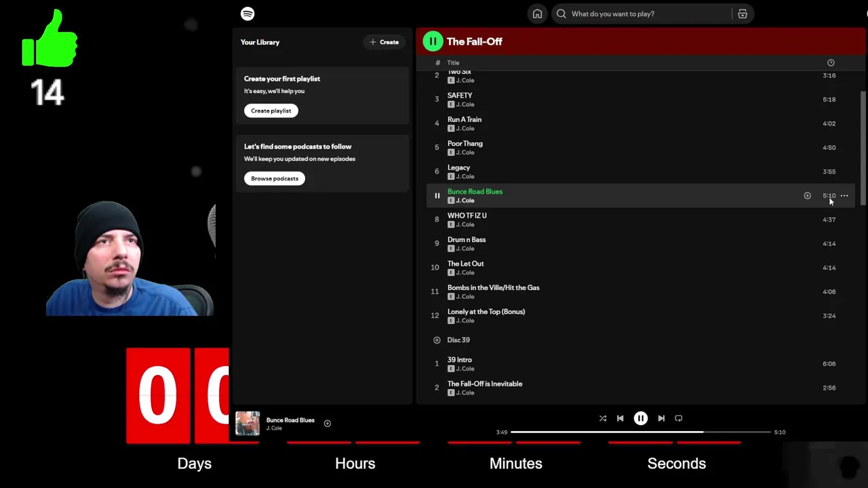Pause album with green header button
The image size is (868, 488).
pyautogui.click(x=433, y=41)
